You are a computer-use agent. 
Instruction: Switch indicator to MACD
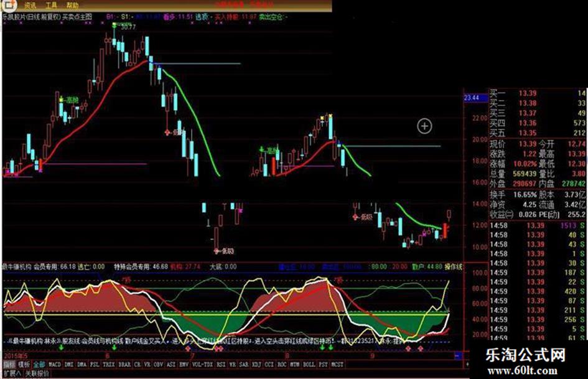[x=55, y=364]
